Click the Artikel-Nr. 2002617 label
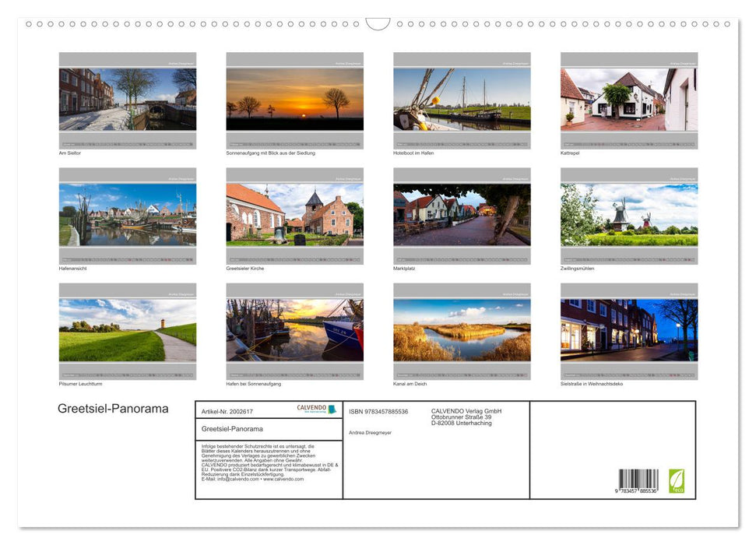This screenshot has width=756, height=545. point(227,412)
